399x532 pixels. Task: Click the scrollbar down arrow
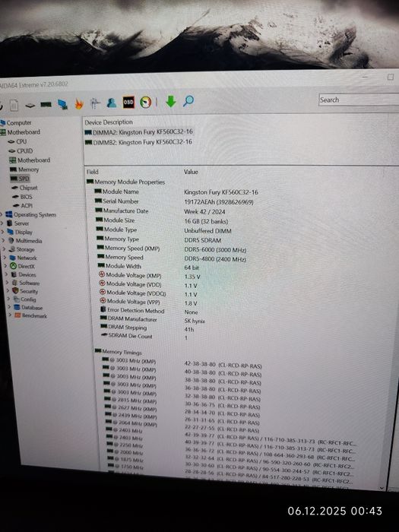(x=382, y=488)
